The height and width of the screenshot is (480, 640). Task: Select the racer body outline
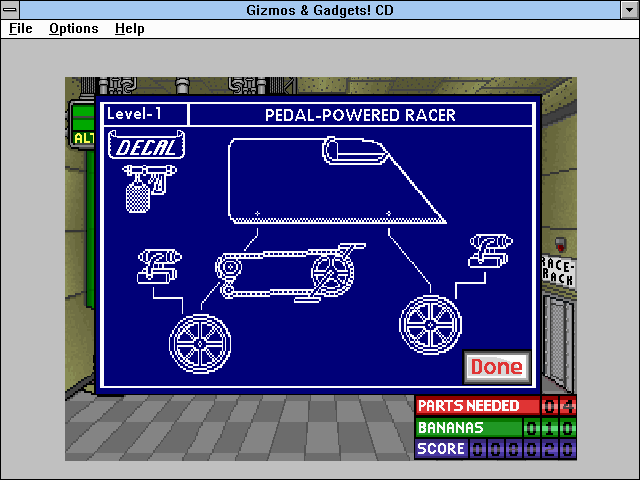click(337, 181)
